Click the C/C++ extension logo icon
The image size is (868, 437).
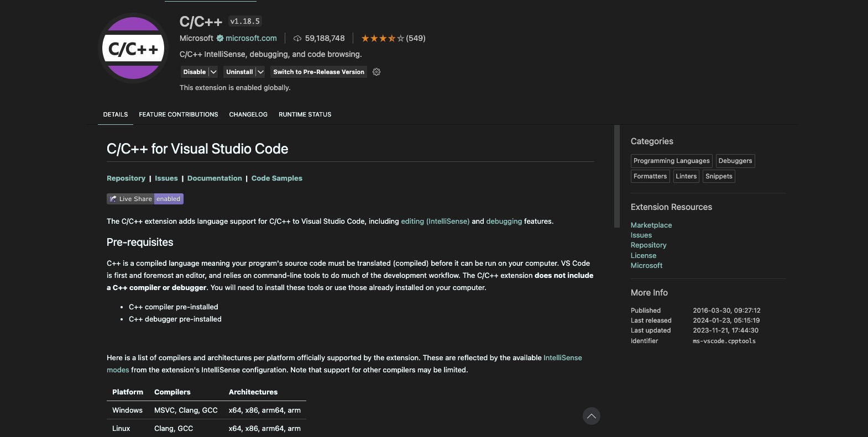(x=133, y=49)
